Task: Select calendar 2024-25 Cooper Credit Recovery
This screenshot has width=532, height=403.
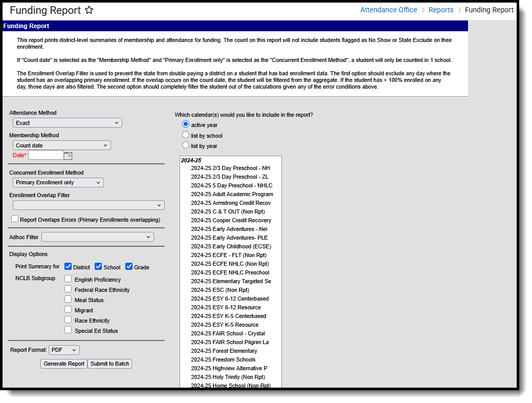Action: click(231, 220)
